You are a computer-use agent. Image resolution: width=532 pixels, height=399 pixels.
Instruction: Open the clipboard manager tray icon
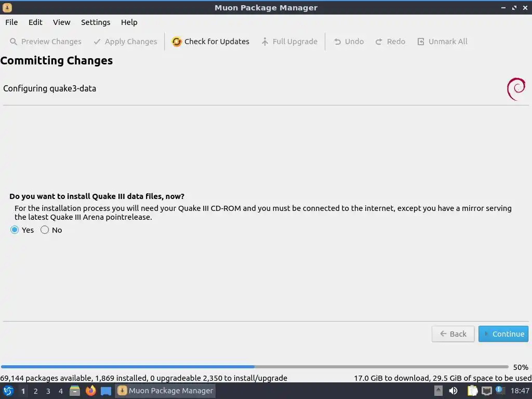(x=472, y=391)
